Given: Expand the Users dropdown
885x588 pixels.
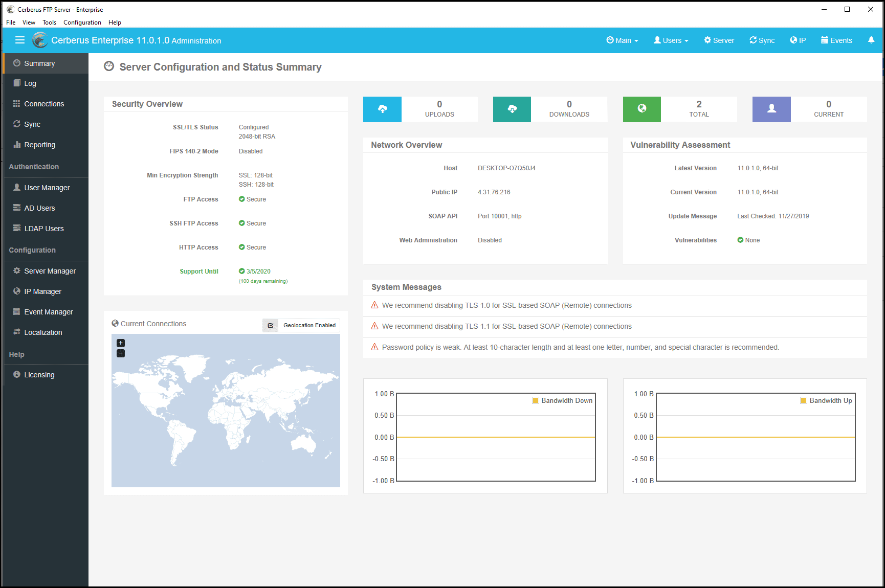Looking at the screenshot, I should 671,40.
